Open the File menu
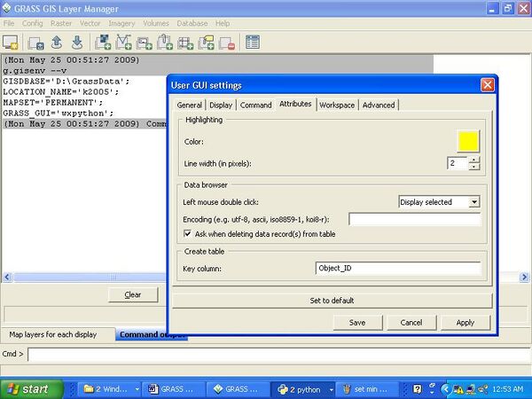This screenshot has width=532, height=399. 9,23
